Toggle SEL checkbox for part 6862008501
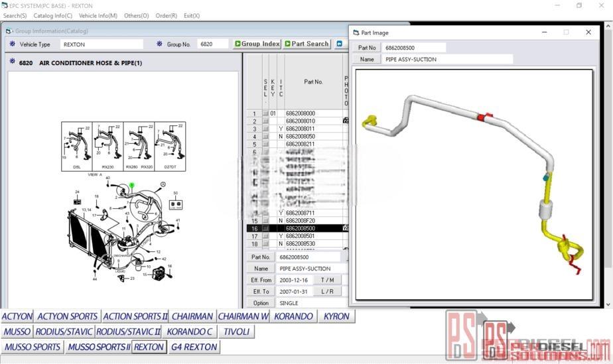 coord(265,236)
